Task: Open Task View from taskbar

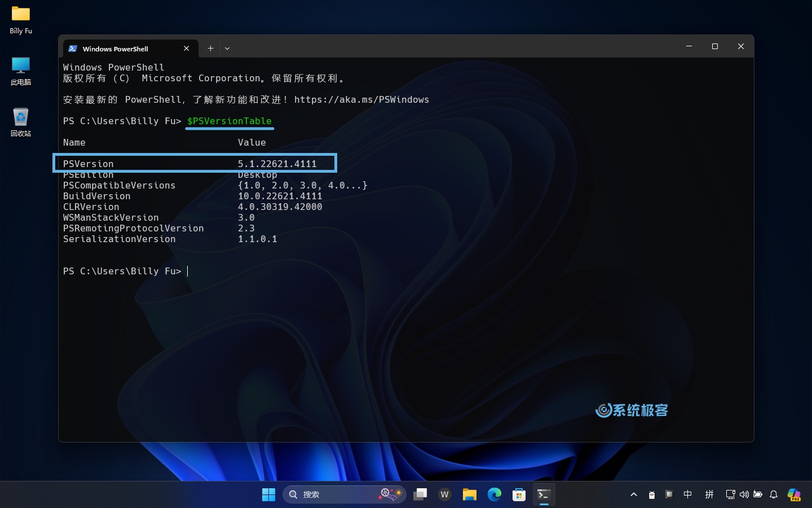Action: click(x=420, y=494)
